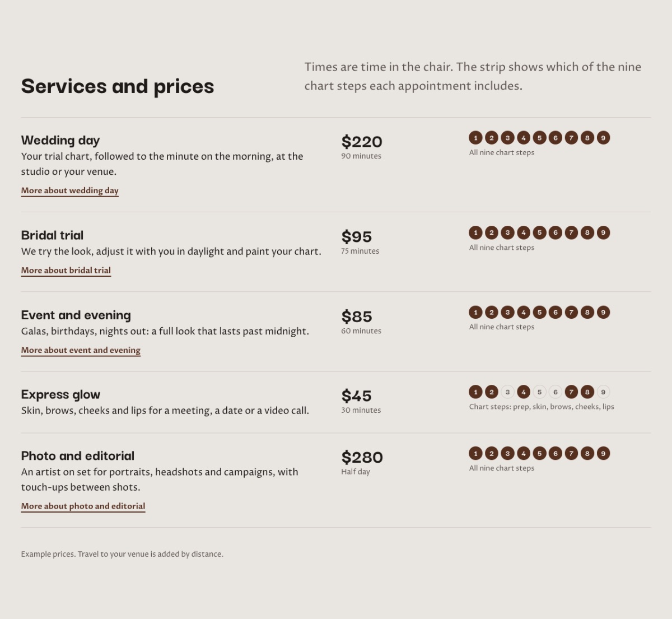Click the $220 Wedding day price
This screenshot has width=672, height=619.
(x=362, y=142)
